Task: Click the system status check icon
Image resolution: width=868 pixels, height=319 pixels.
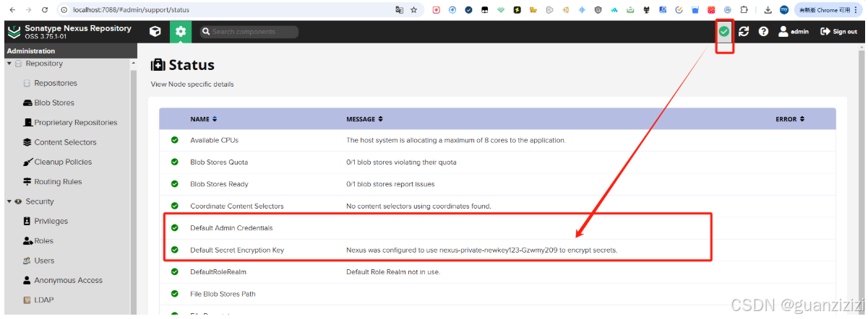Action: [x=723, y=31]
